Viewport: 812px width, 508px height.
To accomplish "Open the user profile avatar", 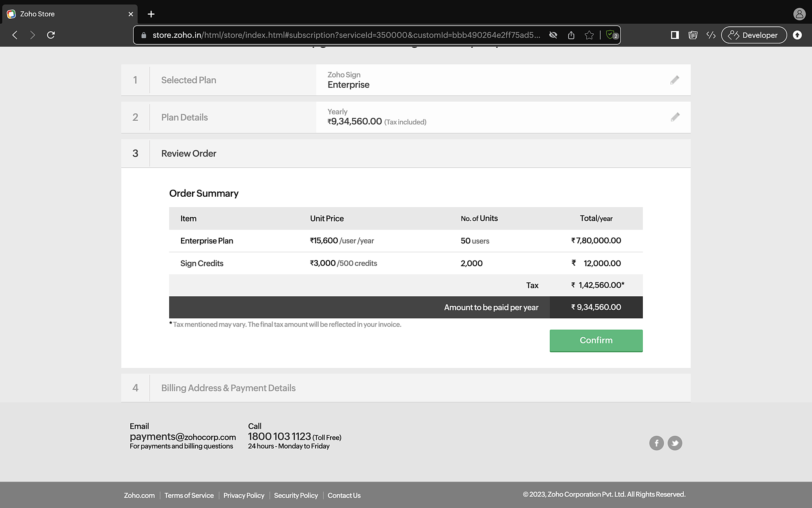I will [x=799, y=14].
